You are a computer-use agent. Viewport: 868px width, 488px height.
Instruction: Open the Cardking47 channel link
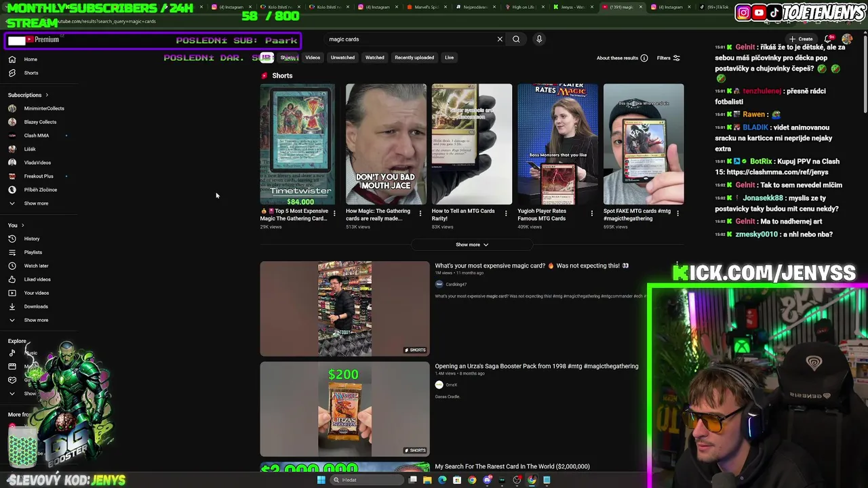(456, 285)
